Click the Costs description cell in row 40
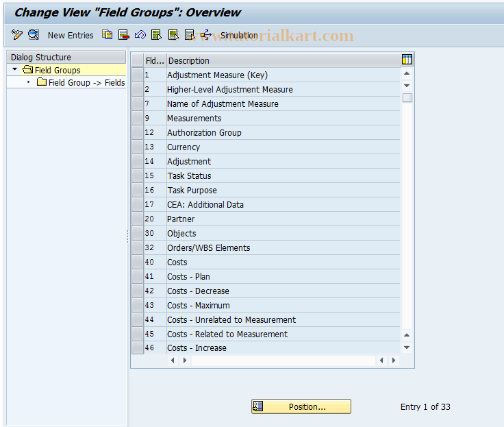Image resolution: width=504 pixels, height=427 pixels. [283, 262]
